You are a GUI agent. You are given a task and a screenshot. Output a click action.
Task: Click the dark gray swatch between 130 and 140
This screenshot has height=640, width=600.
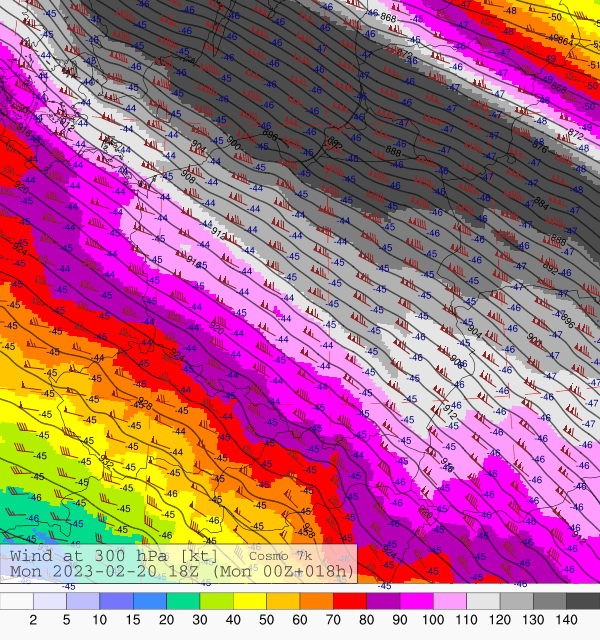[550, 601]
